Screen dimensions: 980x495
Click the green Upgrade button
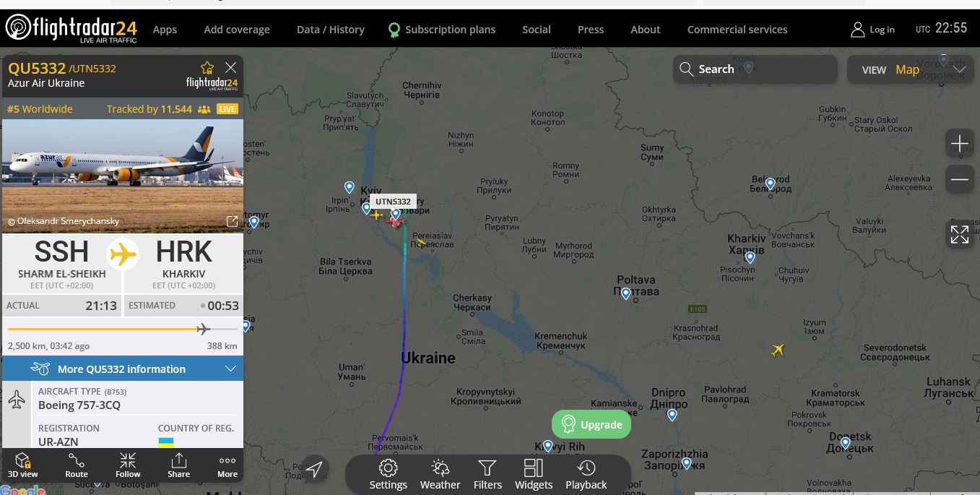pos(591,424)
